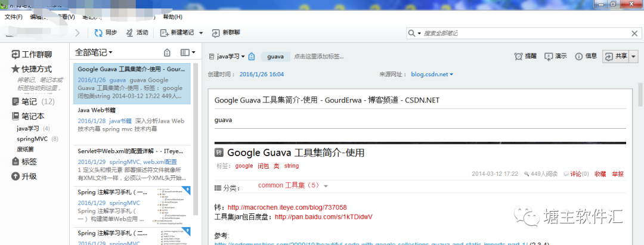644x245 pixels.
Task: Open the 废纸篓 trash notebook
Action: 27,148
